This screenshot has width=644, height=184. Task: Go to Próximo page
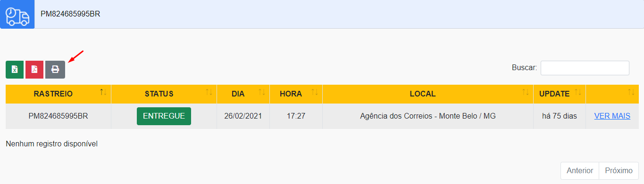(619, 171)
